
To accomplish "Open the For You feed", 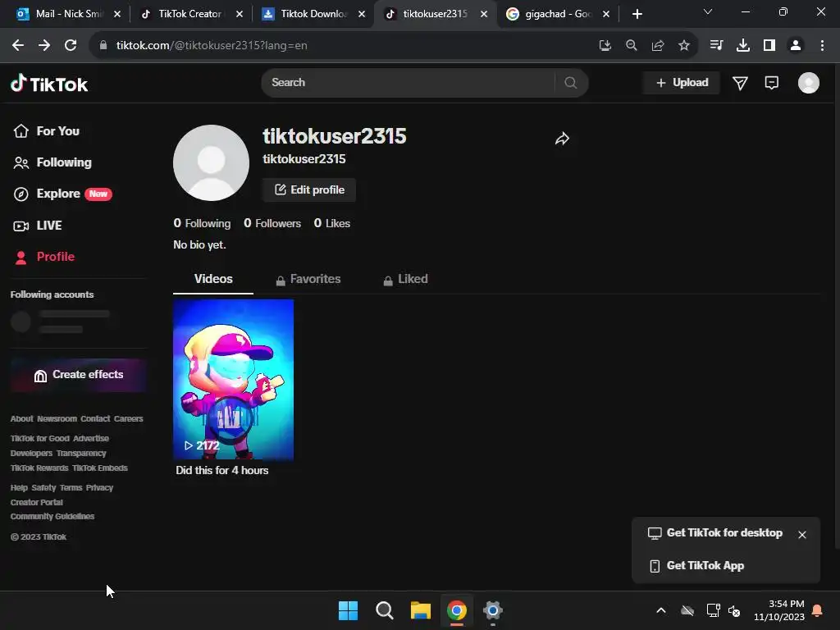I will (x=47, y=130).
